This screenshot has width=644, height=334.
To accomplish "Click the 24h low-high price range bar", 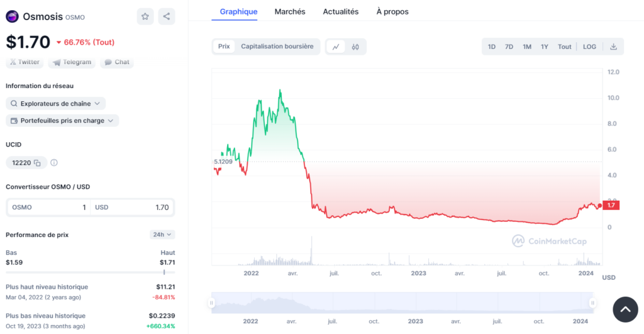I will pos(91,272).
